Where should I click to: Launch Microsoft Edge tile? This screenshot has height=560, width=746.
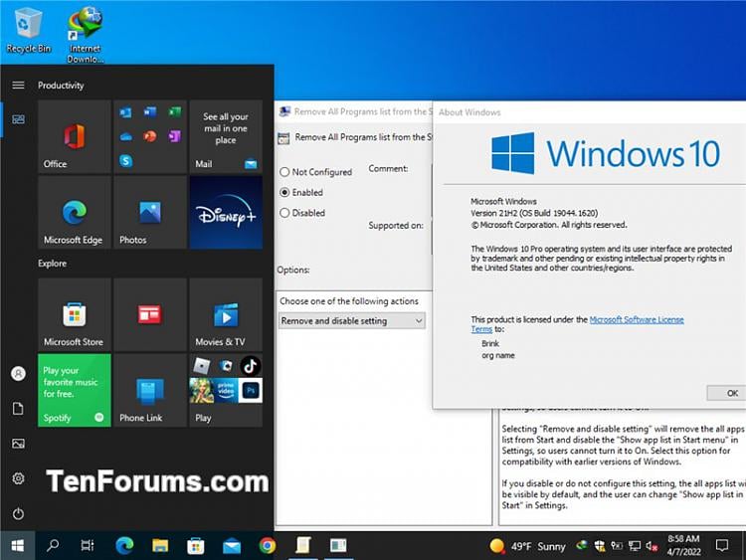[x=75, y=212]
